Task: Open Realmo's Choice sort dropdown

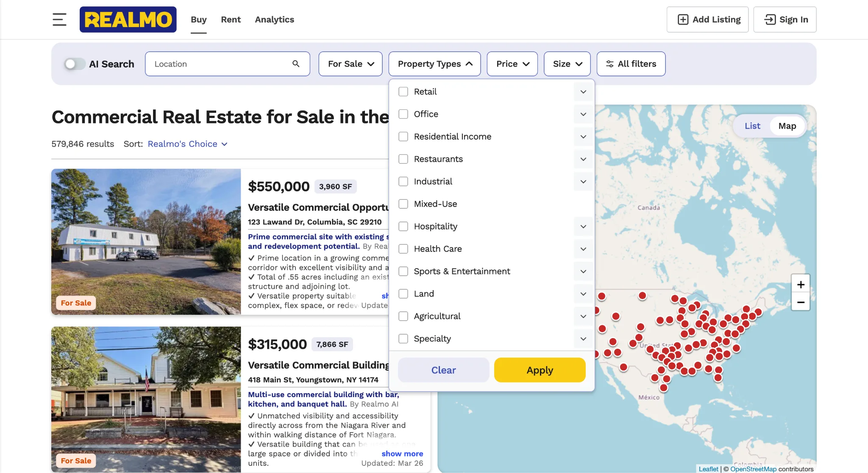Action: pos(187,144)
